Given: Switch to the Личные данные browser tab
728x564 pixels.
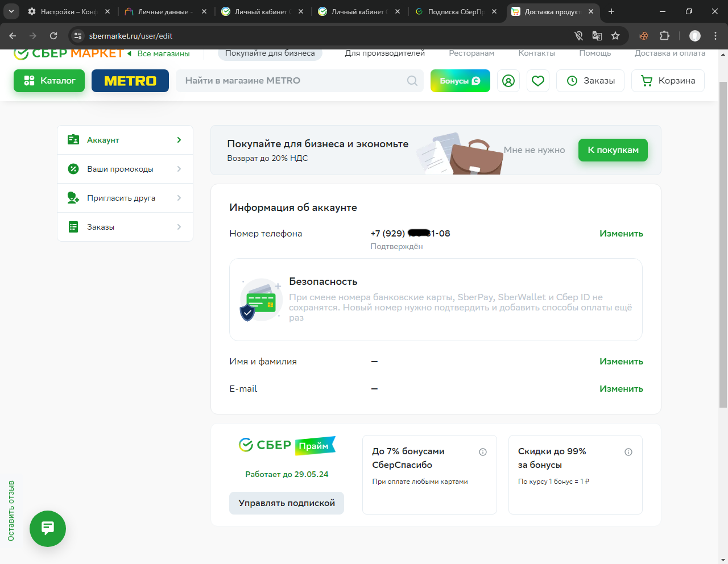Looking at the screenshot, I should click(x=166, y=11).
